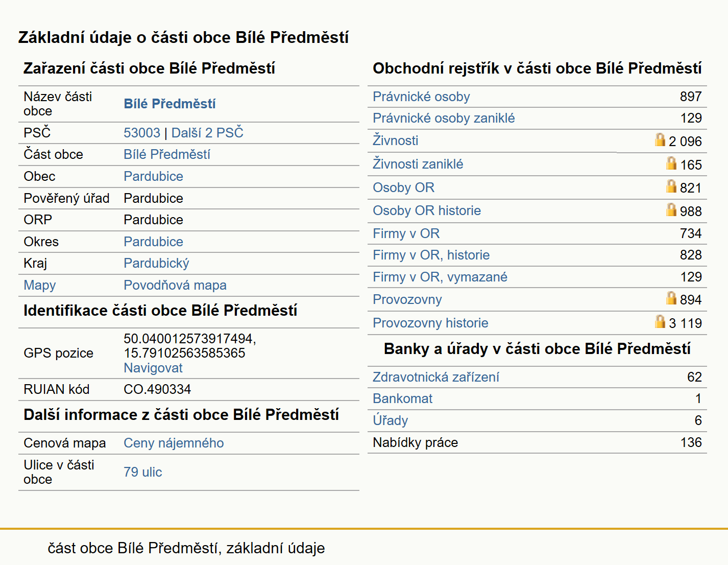Open the postal code 53003 link
728x565 pixels.
pyautogui.click(x=142, y=133)
